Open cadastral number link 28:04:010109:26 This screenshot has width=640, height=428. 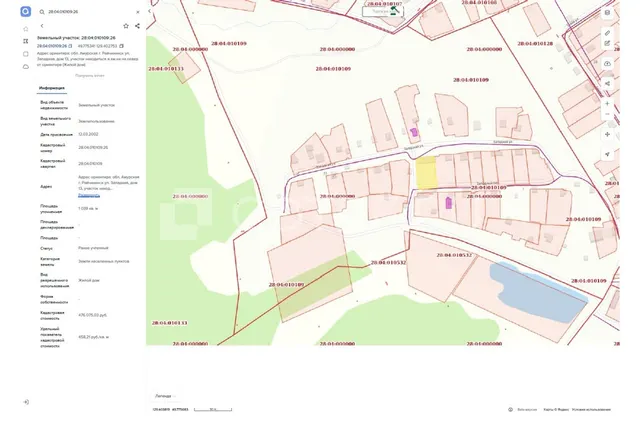(52, 46)
